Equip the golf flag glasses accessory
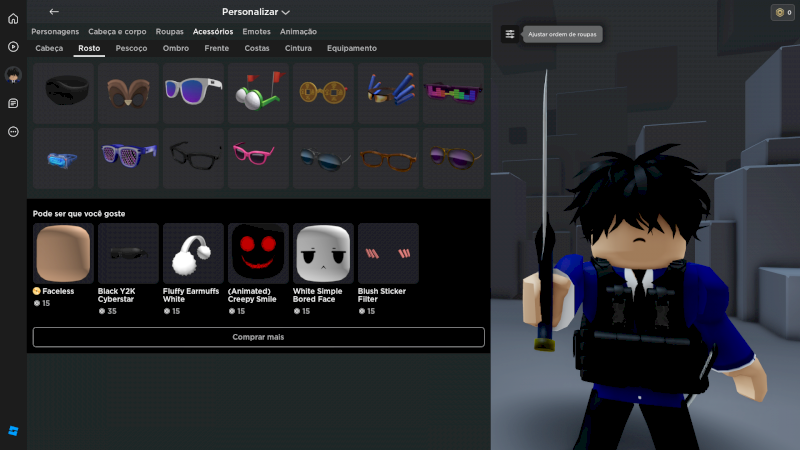This screenshot has width=800, height=450. [258, 93]
